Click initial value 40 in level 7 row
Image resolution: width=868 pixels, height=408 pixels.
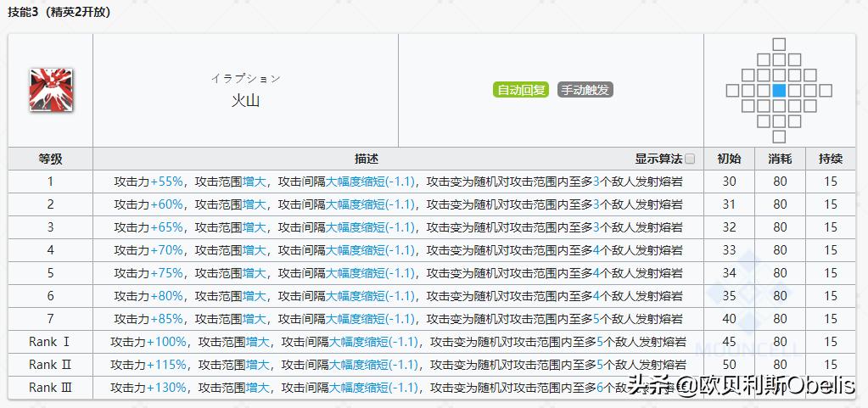coord(729,319)
